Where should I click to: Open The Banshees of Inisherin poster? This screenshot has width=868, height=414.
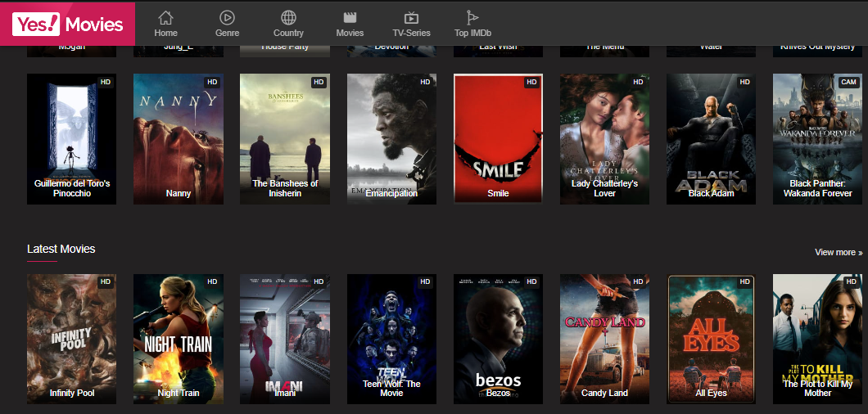tap(284, 139)
